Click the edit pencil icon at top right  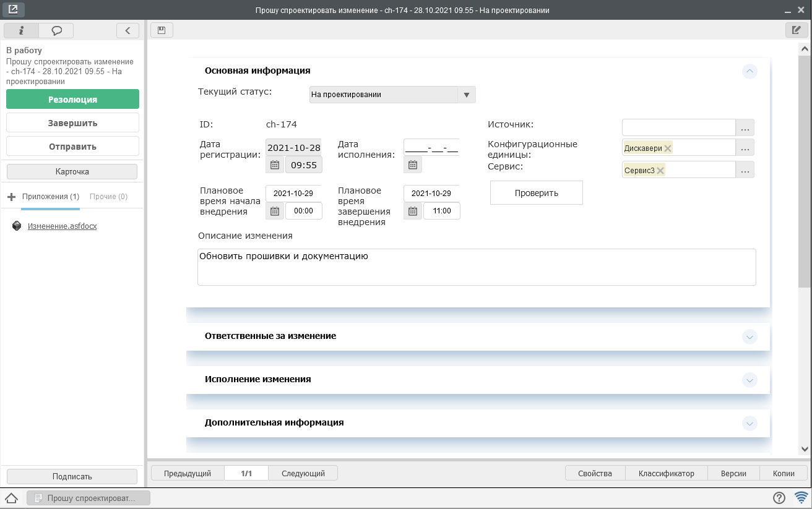pos(797,30)
